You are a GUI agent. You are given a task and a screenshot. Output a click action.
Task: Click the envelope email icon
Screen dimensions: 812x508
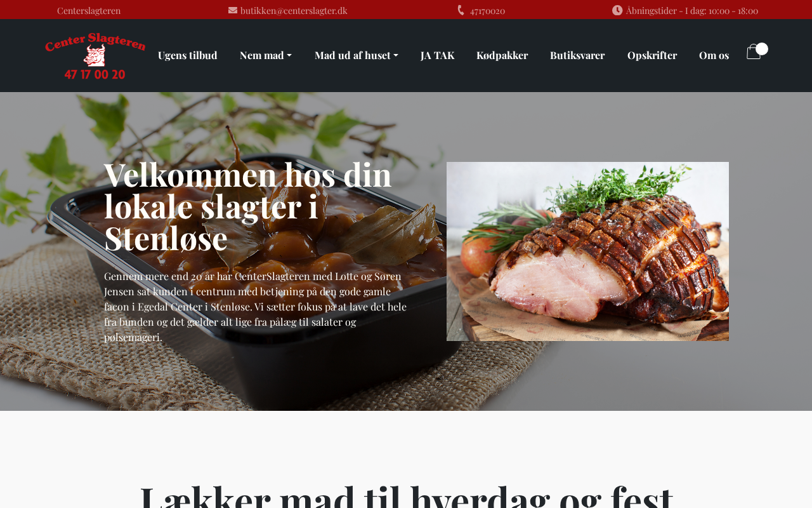pos(233,10)
